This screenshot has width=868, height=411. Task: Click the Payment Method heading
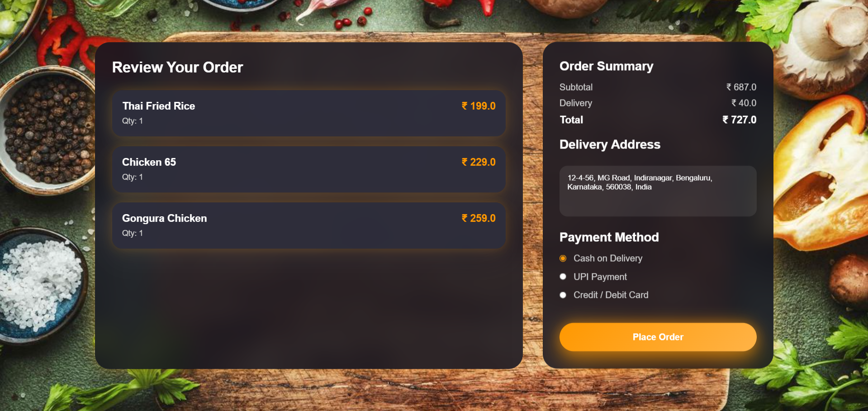(x=609, y=237)
